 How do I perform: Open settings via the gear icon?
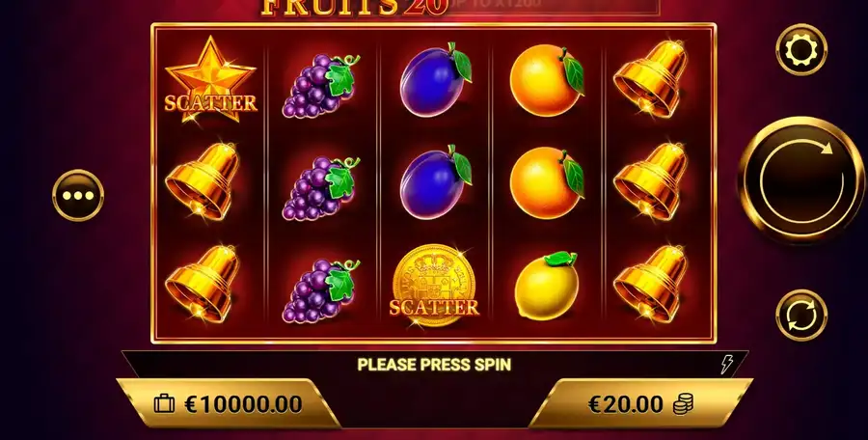tap(801, 50)
